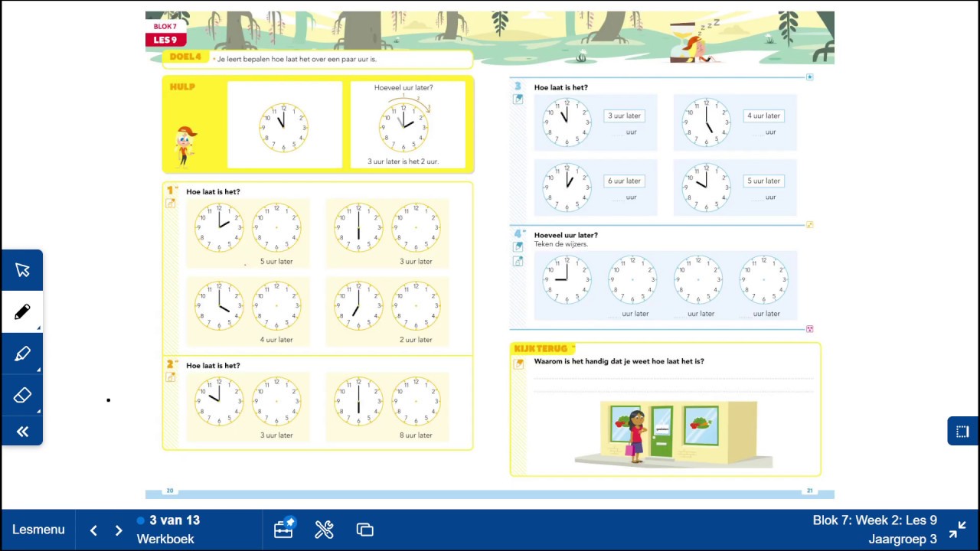
Task: Open the overlapping windows view icon
Action: (x=365, y=530)
